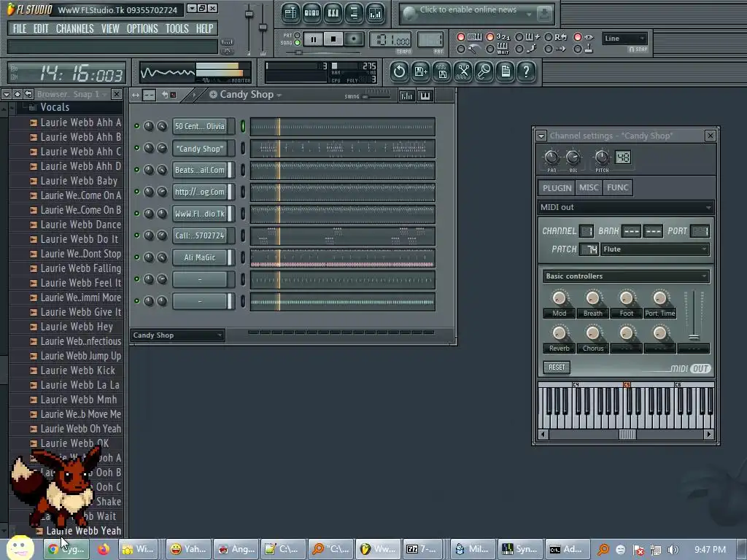Select SONG mode radio light
747x560 pixels.
coord(298,43)
